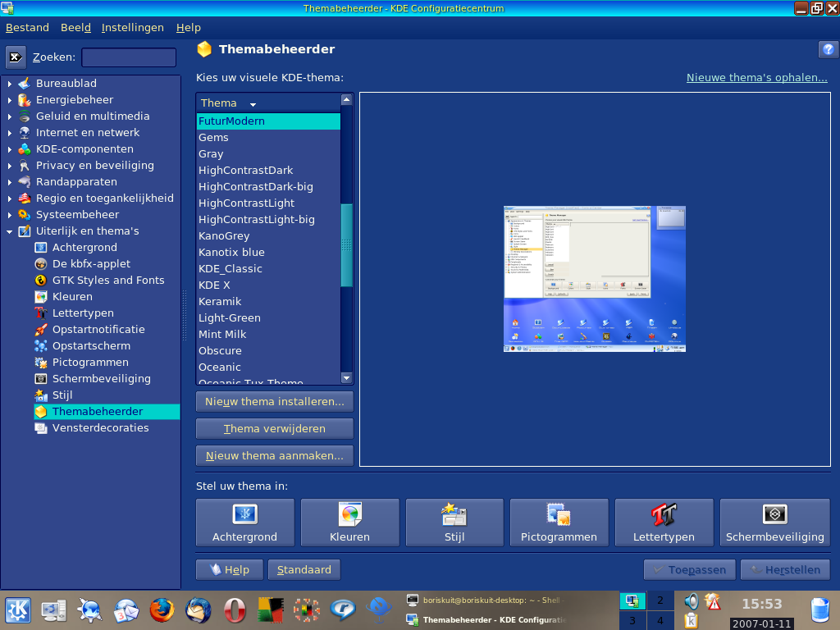The height and width of the screenshot is (630, 840).
Task: Open KDE-componenten icon
Action: (25, 149)
